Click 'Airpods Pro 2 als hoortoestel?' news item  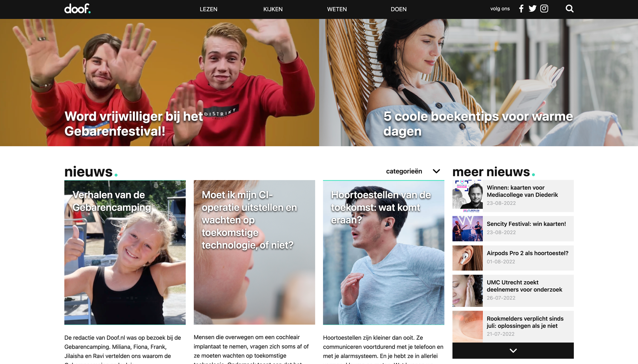pyautogui.click(x=513, y=258)
